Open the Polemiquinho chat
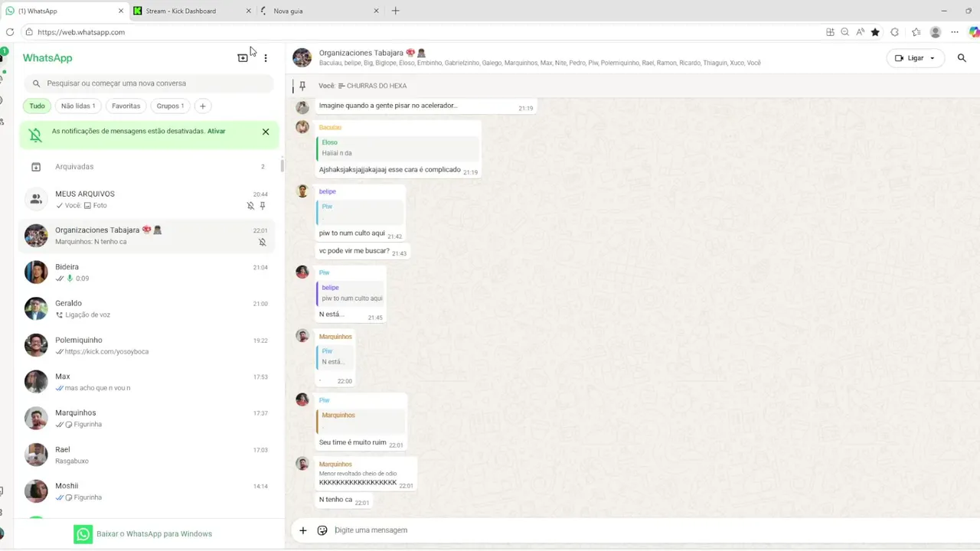 tap(149, 346)
